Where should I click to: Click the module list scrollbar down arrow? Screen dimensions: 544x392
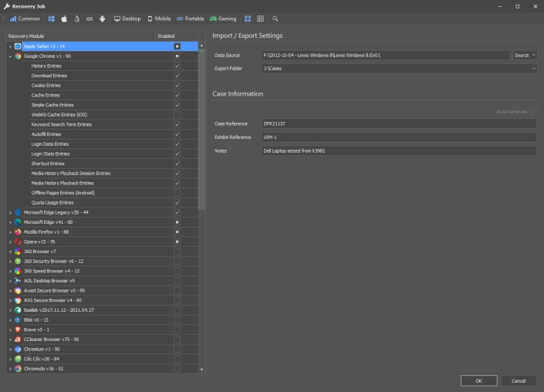pos(202,370)
